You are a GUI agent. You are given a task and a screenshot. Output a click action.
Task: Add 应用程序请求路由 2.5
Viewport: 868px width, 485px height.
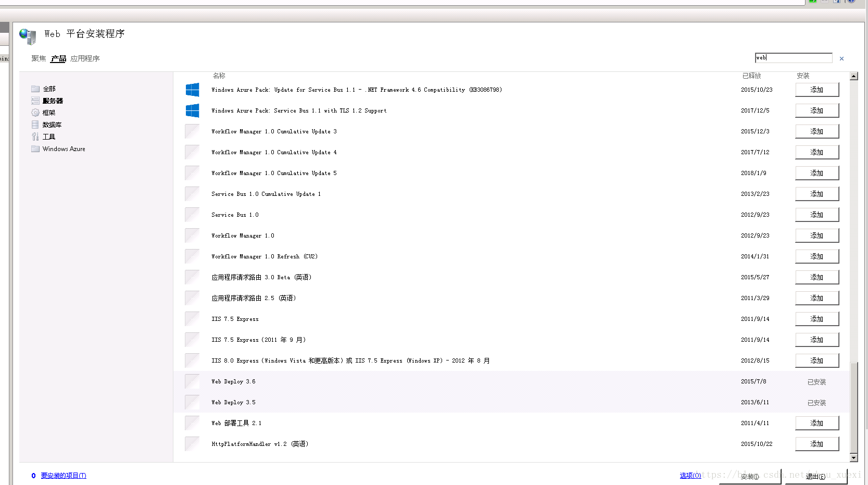pyautogui.click(x=817, y=298)
